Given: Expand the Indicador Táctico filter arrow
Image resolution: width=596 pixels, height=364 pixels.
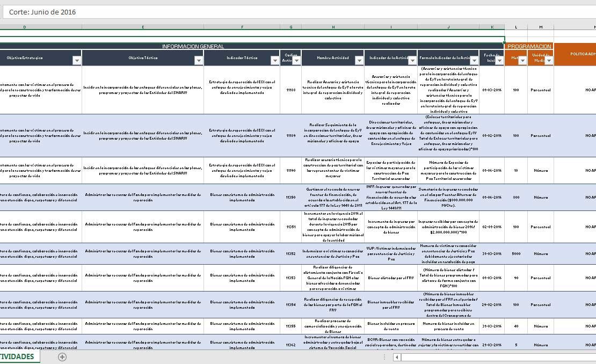Looking at the screenshot, I should coord(275,61).
